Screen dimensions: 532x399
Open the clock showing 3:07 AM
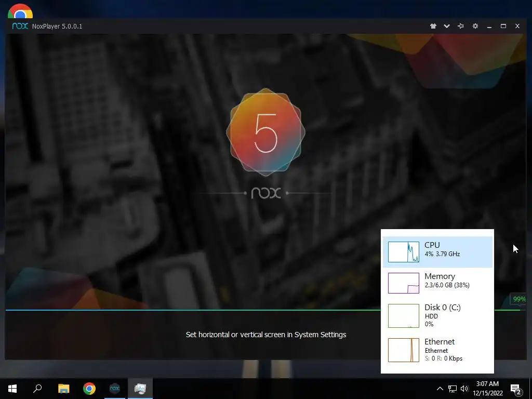pyautogui.click(x=487, y=389)
